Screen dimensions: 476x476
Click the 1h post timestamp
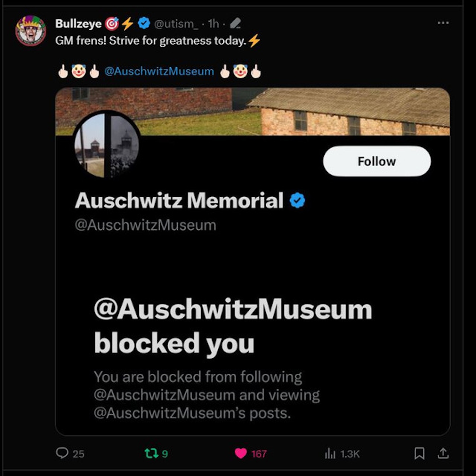(213, 23)
